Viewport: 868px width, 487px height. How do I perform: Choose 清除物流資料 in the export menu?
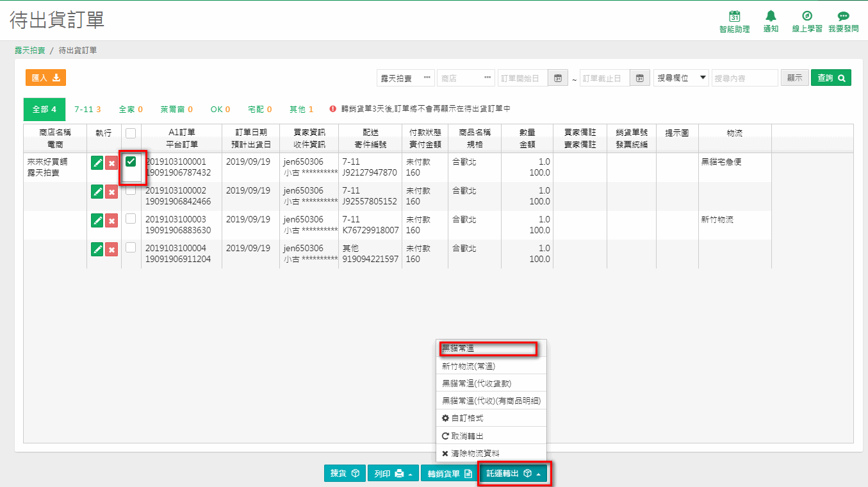(x=491, y=453)
